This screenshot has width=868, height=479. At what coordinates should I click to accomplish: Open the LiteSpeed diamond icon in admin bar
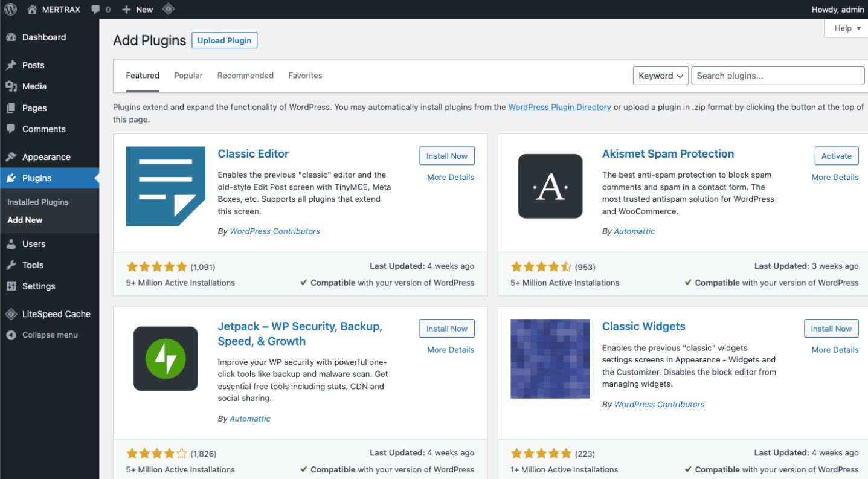(x=169, y=9)
